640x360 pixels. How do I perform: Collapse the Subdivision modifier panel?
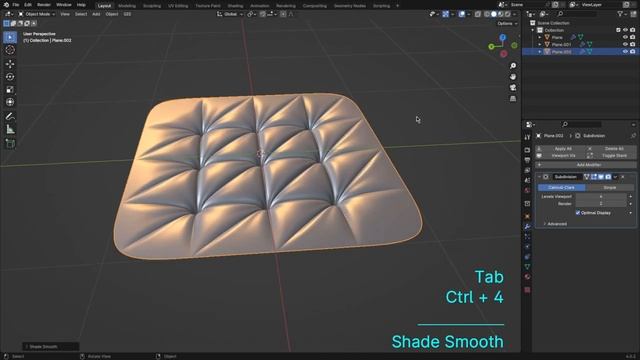(539, 177)
